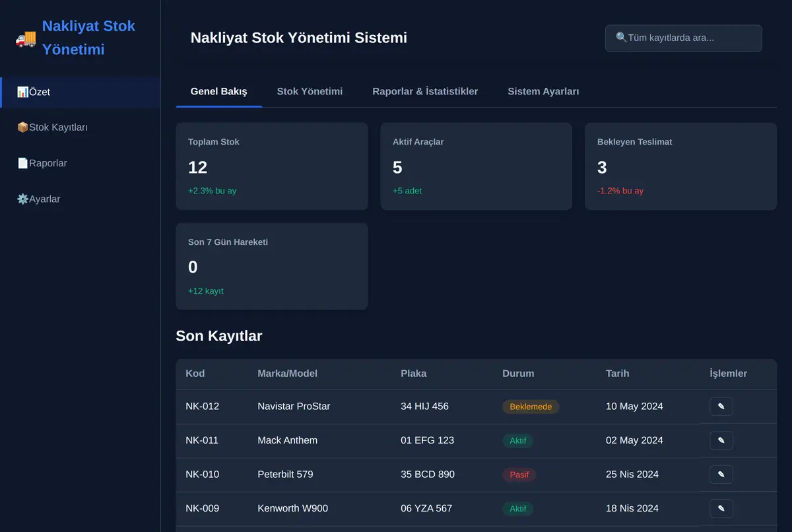Select the NK-011 code cell
The height and width of the screenshot is (532, 792).
pyautogui.click(x=202, y=440)
